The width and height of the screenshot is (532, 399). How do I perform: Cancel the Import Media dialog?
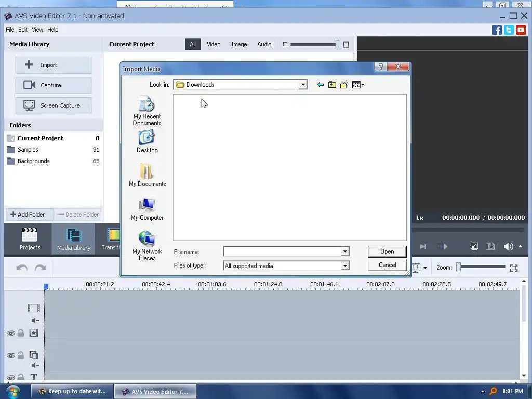click(387, 265)
